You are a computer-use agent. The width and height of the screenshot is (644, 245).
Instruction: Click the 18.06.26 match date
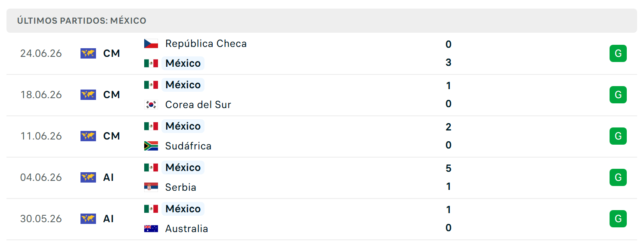41,95
